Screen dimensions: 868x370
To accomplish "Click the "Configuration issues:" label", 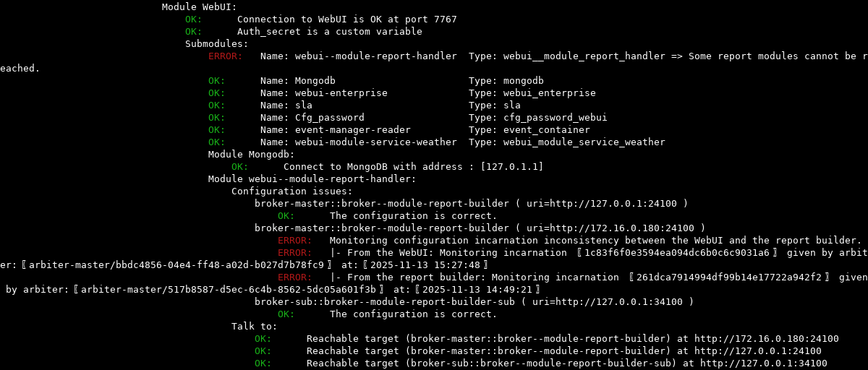I will point(292,192).
